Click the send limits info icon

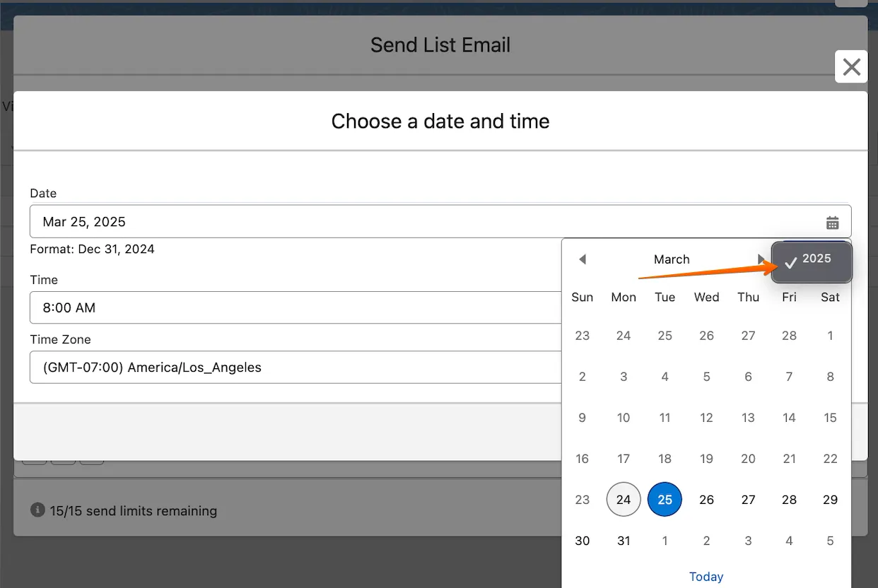click(37, 510)
